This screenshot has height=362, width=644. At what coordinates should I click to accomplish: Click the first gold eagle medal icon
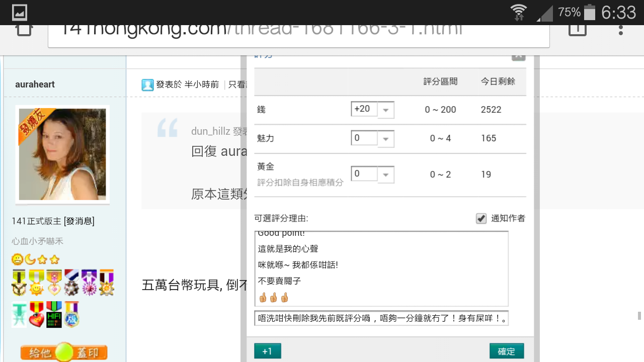click(19, 283)
